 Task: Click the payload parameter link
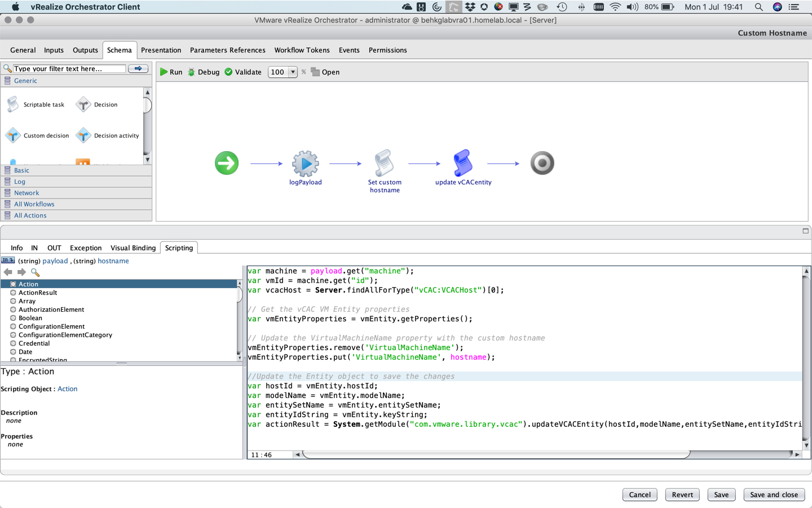click(55, 261)
